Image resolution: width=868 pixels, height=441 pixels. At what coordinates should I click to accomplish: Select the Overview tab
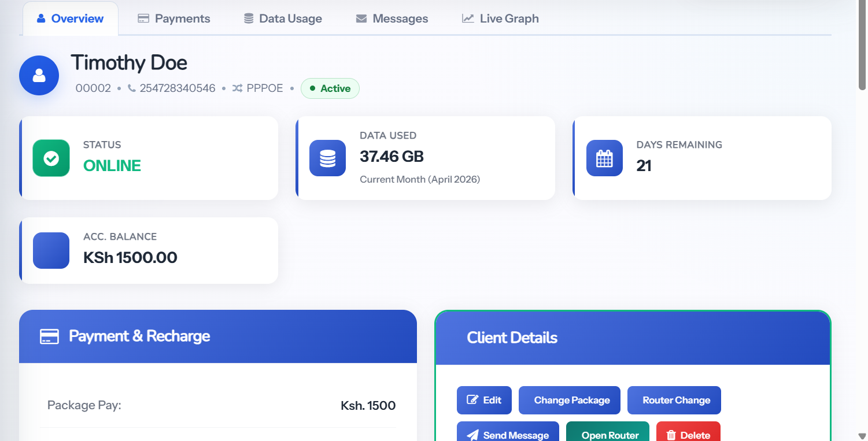tap(71, 18)
